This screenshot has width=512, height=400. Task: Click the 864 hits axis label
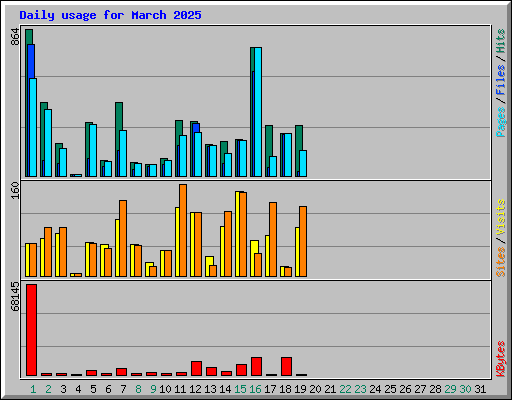[15, 37]
